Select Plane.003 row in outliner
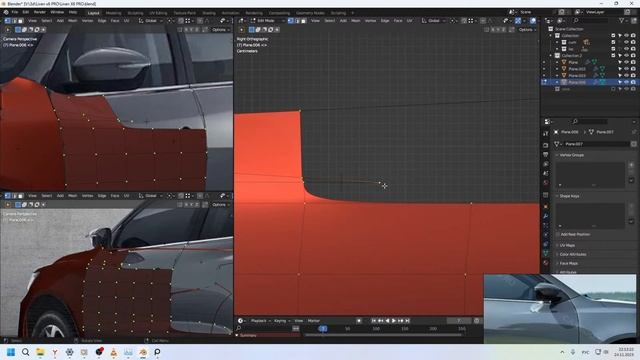The width and height of the screenshot is (640, 360). pyautogui.click(x=577, y=76)
